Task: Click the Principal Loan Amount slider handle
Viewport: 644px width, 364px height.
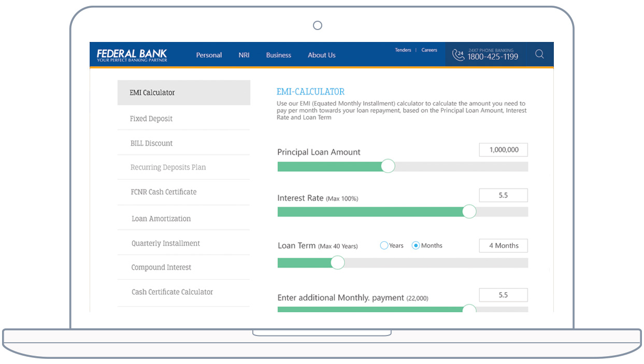Action: coord(388,166)
